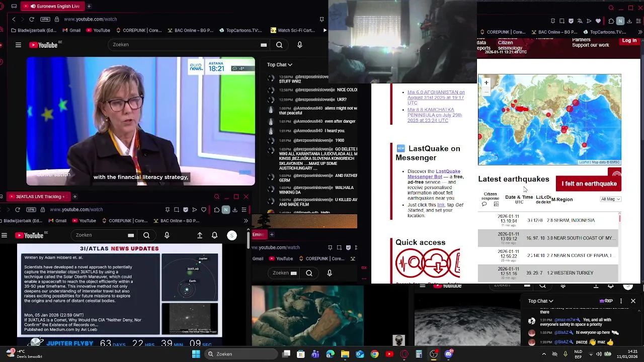Show more bookmarks chevron in 3I/ATLAS window
644x362 pixels.
[x=246, y=221]
